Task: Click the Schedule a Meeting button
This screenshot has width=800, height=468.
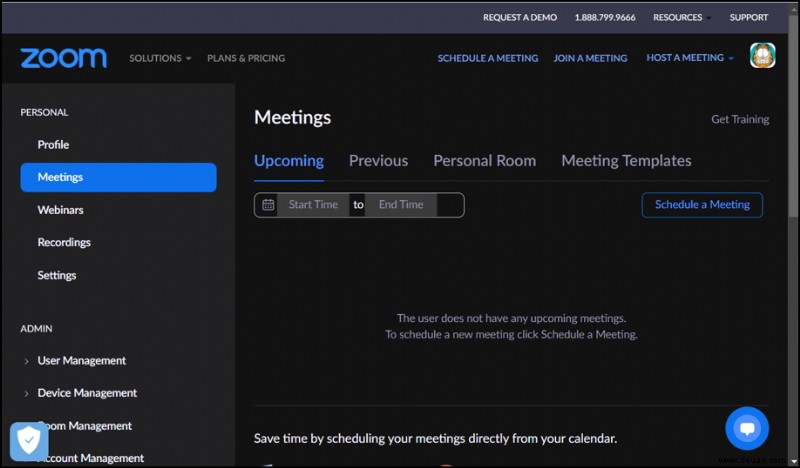Action: point(702,205)
